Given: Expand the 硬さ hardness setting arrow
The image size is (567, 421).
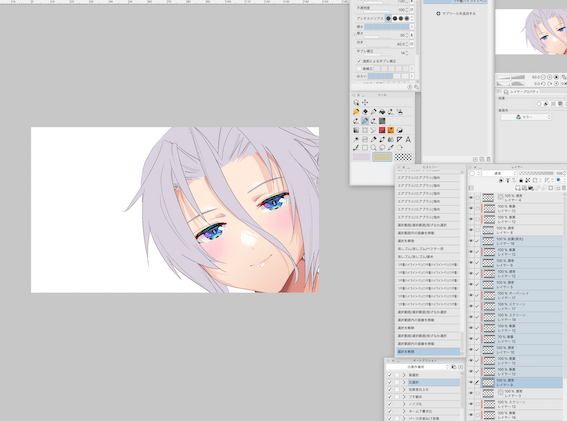Looking at the screenshot, I should [x=412, y=27].
